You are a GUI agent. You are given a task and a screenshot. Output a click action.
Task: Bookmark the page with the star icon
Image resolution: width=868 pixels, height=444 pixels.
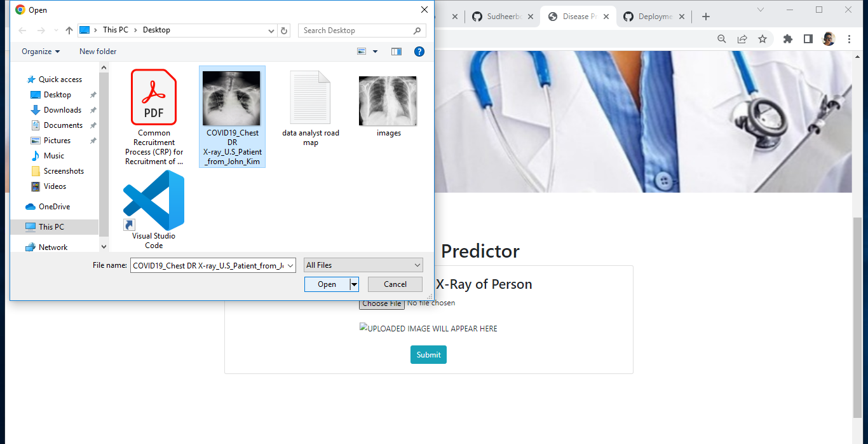click(x=763, y=39)
